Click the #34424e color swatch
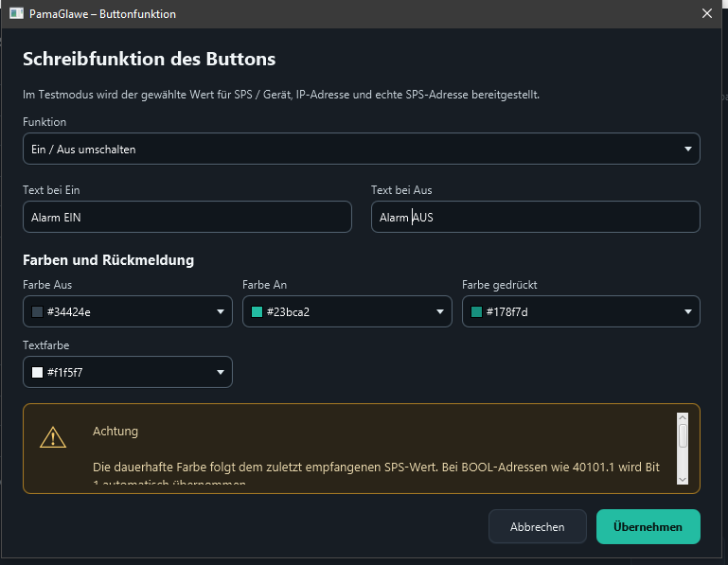Image resolution: width=728 pixels, height=565 pixels. (x=37, y=311)
